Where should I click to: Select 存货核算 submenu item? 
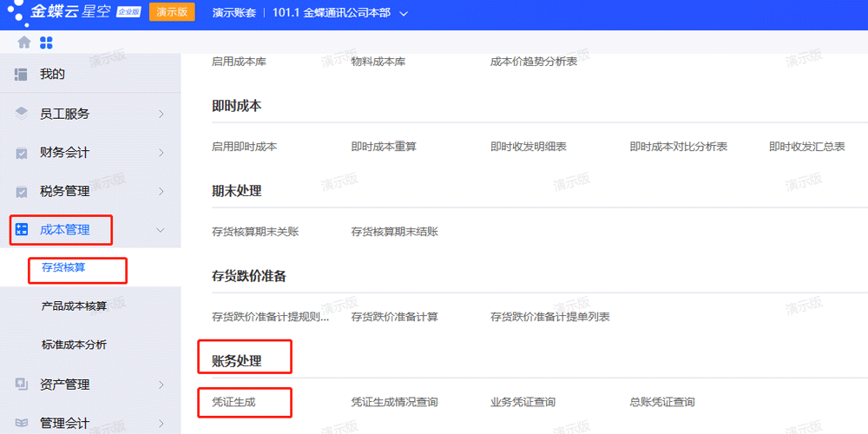63,268
